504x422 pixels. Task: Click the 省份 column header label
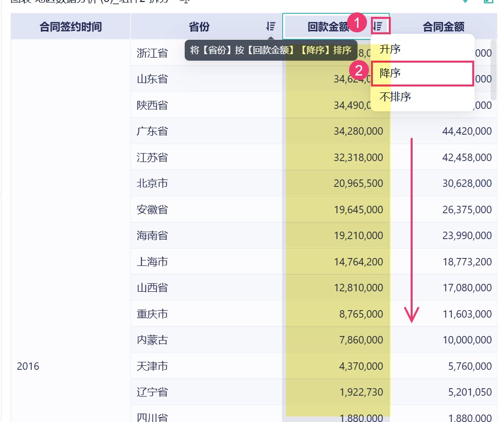tap(199, 27)
